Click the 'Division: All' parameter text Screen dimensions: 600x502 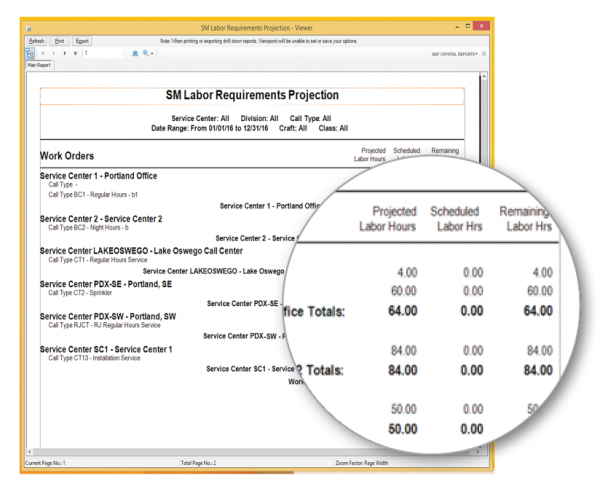click(259, 118)
